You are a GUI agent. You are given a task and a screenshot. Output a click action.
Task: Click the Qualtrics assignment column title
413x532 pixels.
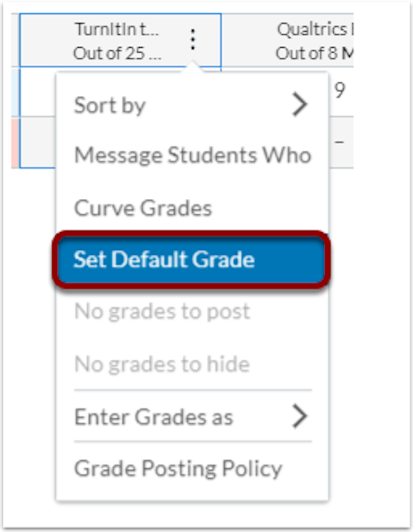point(311,29)
